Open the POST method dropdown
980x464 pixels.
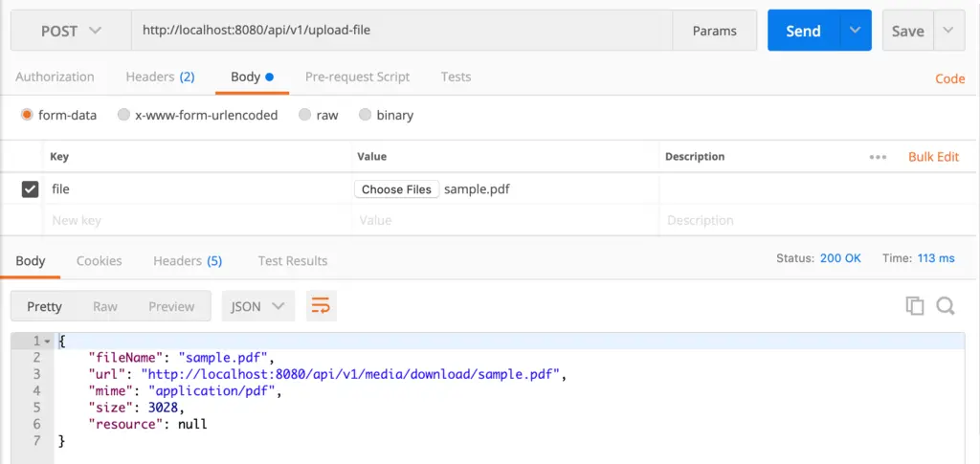(x=71, y=30)
